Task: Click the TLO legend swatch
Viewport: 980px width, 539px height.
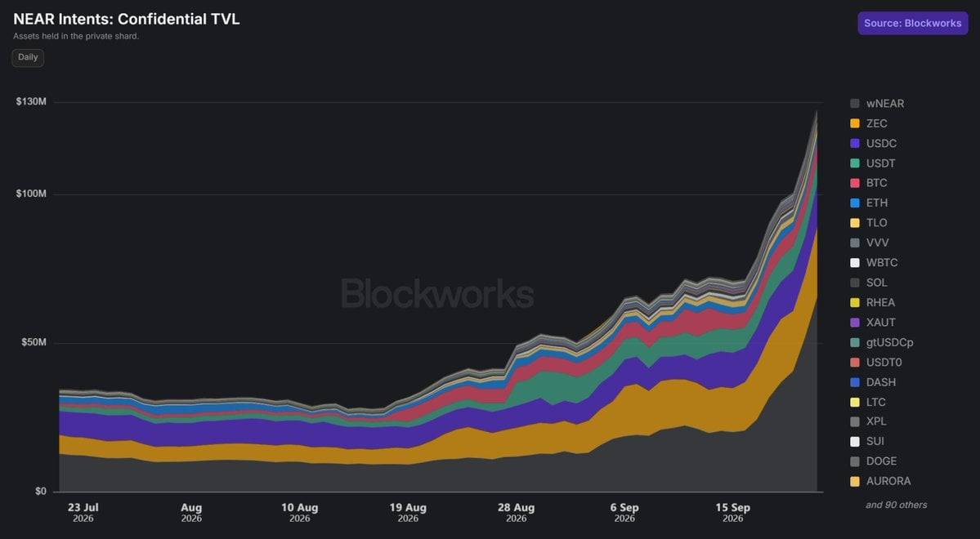Action: click(854, 223)
